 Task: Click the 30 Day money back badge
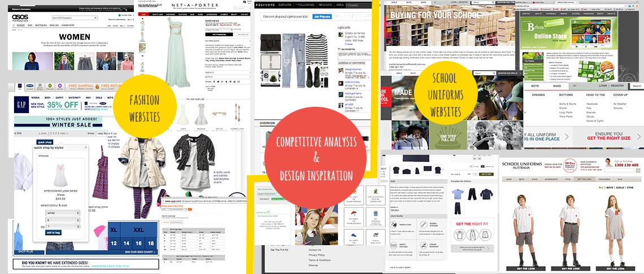pos(569,166)
